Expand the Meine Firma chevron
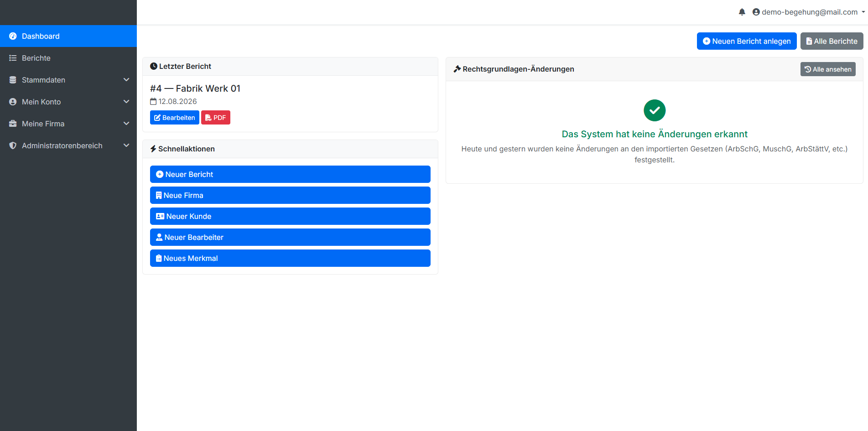Screen dimensions: 868x431 coord(126,124)
